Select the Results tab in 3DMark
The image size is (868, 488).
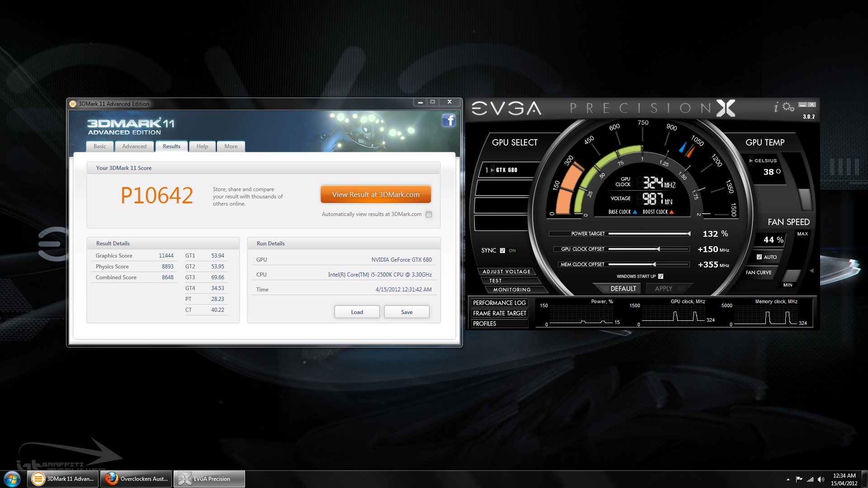pyautogui.click(x=171, y=146)
